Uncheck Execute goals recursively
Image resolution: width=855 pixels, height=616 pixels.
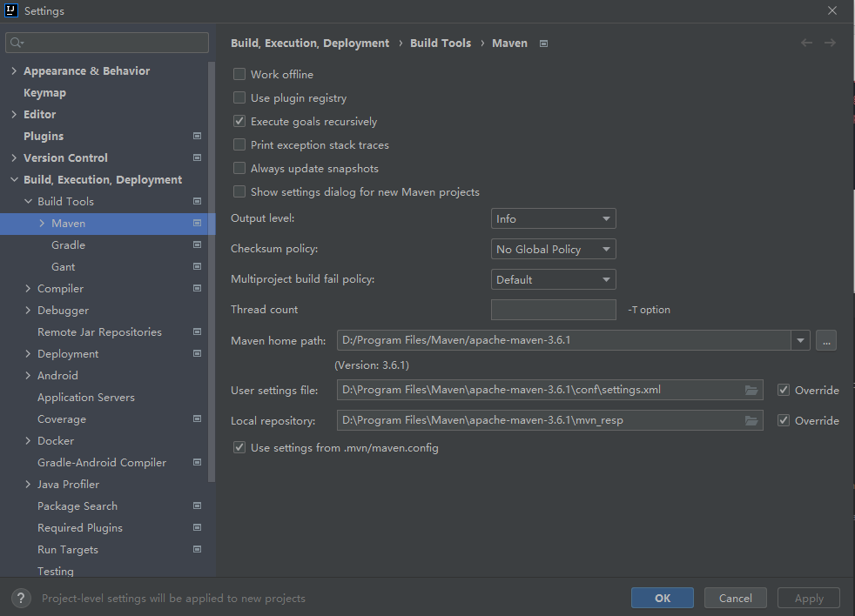click(x=239, y=121)
